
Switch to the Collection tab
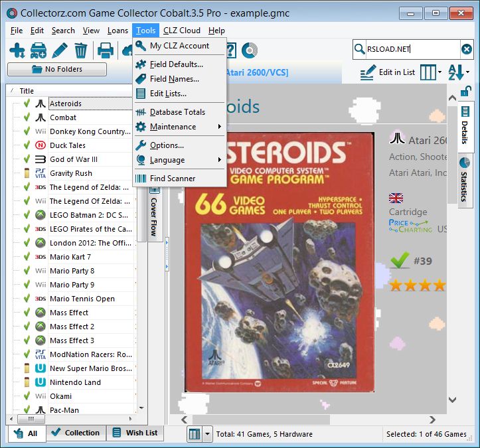click(76, 433)
